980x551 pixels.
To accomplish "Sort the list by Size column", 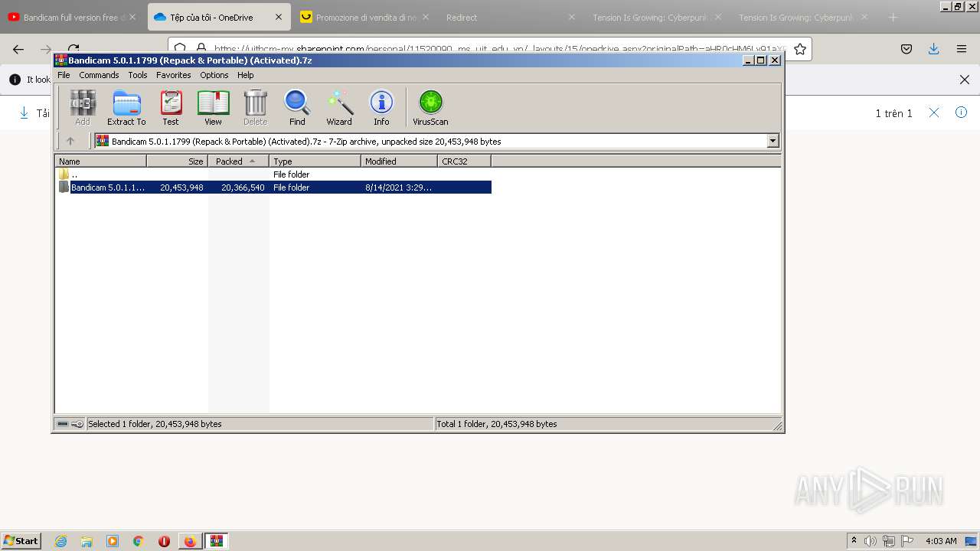I will pos(178,161).
